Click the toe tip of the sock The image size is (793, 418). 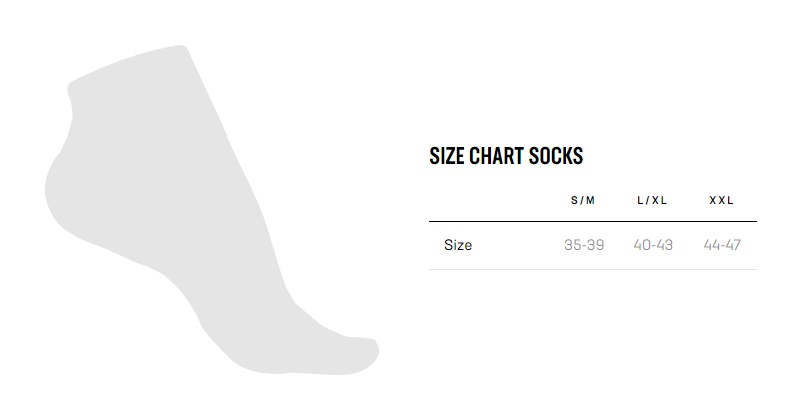[368, 353]
